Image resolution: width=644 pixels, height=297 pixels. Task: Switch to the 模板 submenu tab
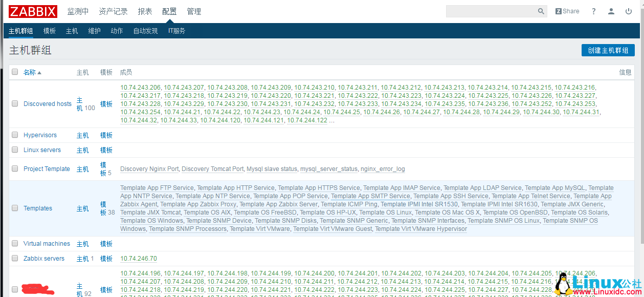[50, 31]
